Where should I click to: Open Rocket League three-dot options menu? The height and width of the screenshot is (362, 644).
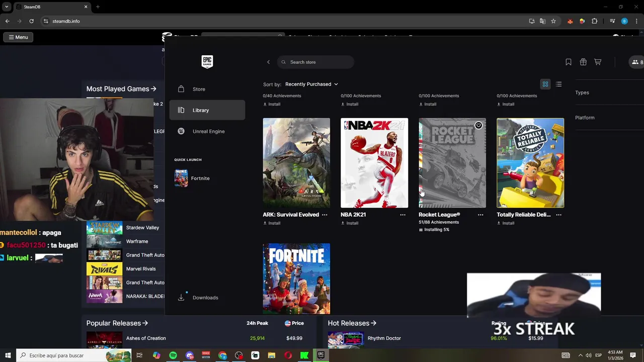[x=480, y=215]
